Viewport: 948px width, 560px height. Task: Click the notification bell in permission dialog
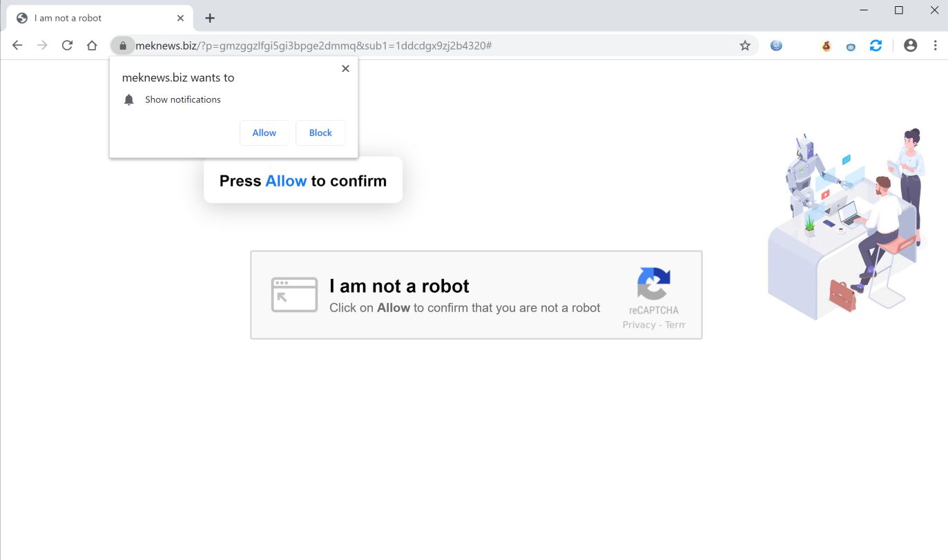point(128,99)
